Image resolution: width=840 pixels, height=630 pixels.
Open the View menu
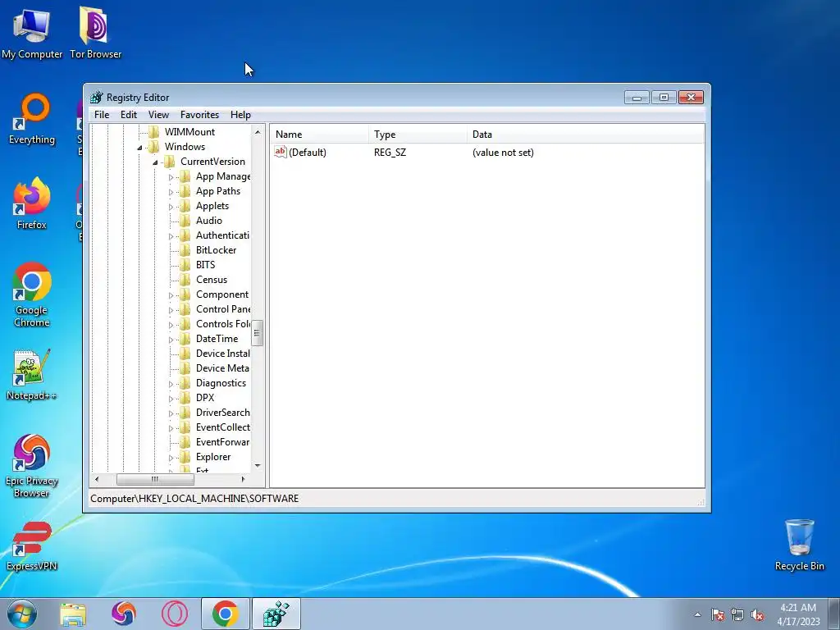click(158, 115)
